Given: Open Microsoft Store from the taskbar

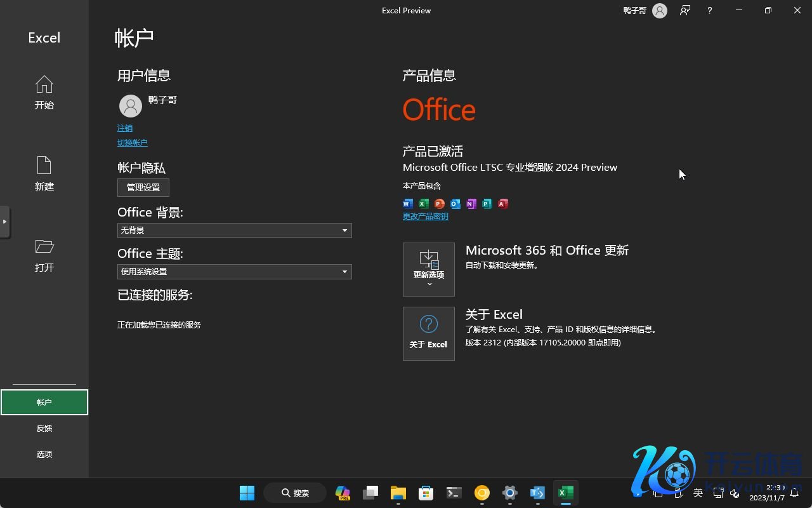Looking at the screenshot, I should [426, 493].
